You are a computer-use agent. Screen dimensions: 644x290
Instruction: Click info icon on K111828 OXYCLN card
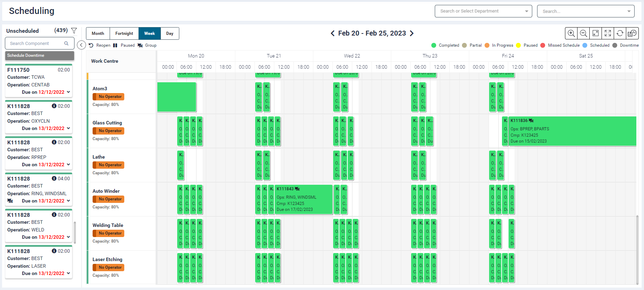(x=54, y=106)
